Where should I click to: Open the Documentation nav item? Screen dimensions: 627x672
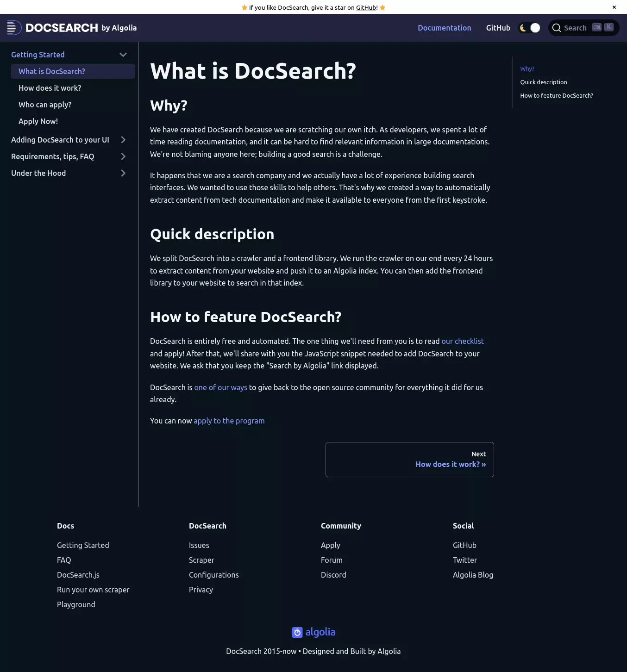[445, 28]
